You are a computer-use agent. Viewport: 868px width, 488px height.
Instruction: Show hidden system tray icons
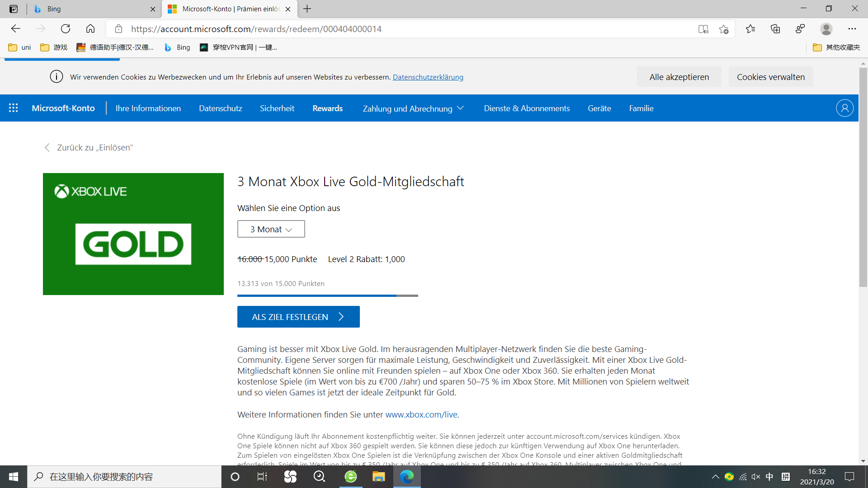click(715, 477)
